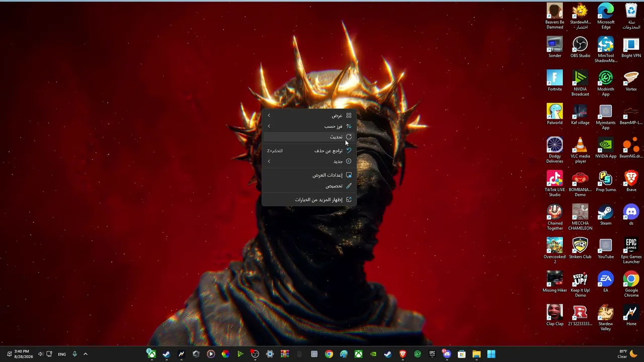The image size is (644, 362).
Task: Open the Sonder desktop shortcut
Action: coord(555,47)
